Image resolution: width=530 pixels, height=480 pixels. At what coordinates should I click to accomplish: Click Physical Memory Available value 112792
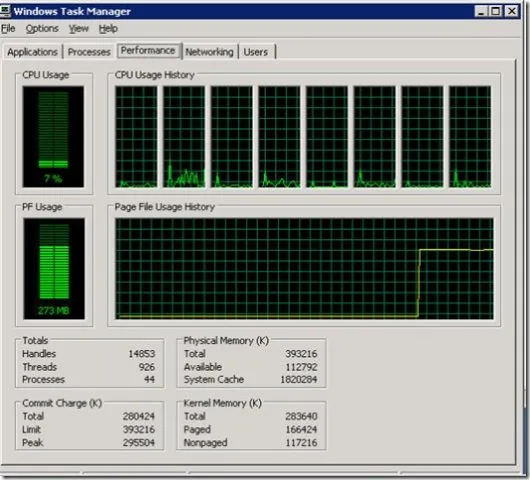301,367
